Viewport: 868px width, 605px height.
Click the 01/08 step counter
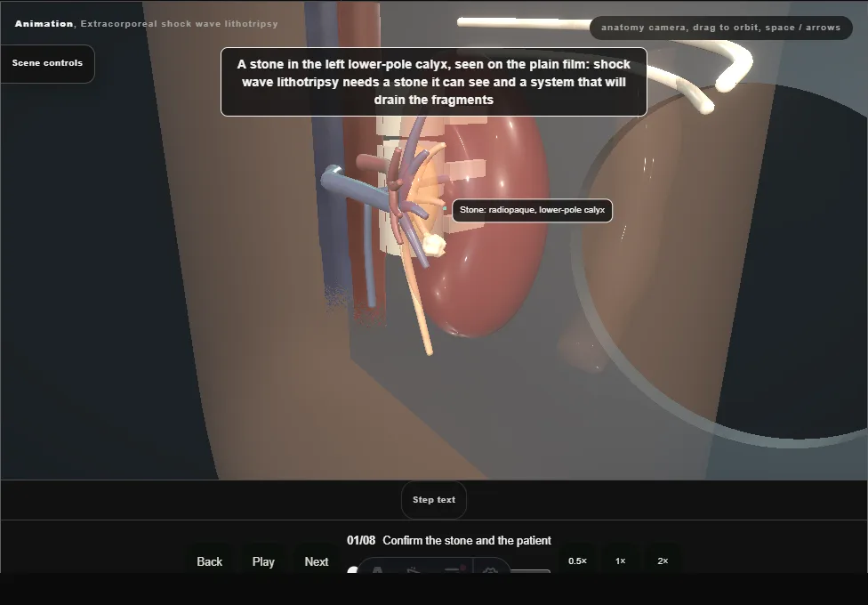(361, 540)
